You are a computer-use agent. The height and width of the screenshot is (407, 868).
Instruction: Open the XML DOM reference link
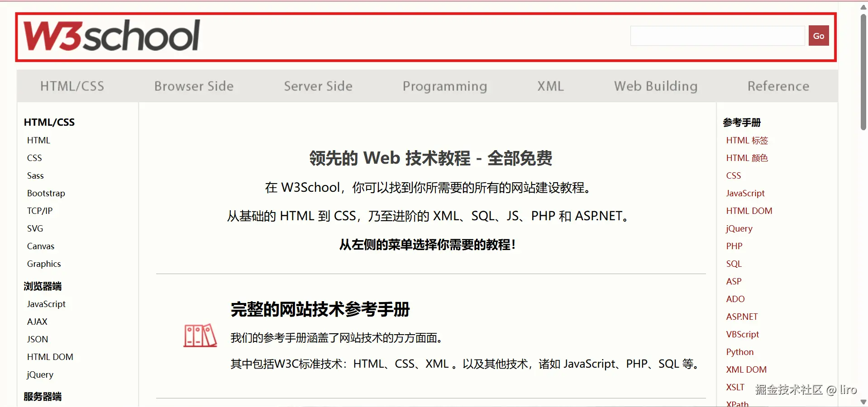pyautogui.click(x=747, y=369)
